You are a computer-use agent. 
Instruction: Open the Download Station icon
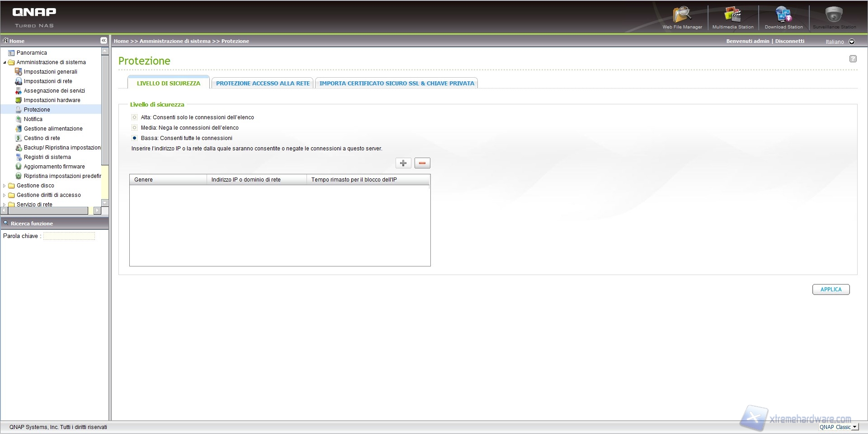[x=783, y=16]
